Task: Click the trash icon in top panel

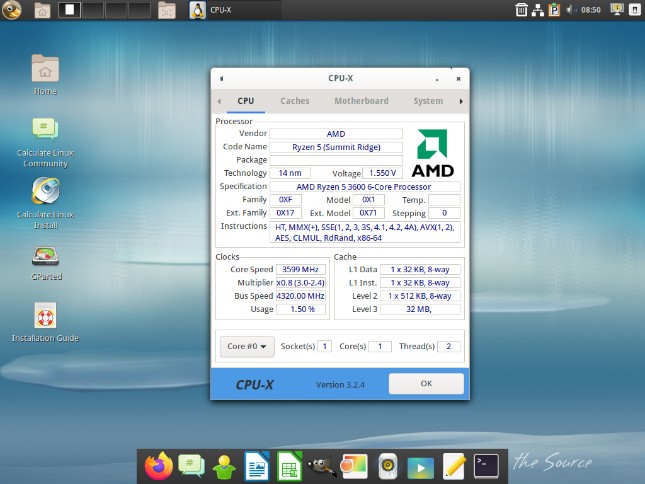Action: pyautogui.click(x=521, y=10)
